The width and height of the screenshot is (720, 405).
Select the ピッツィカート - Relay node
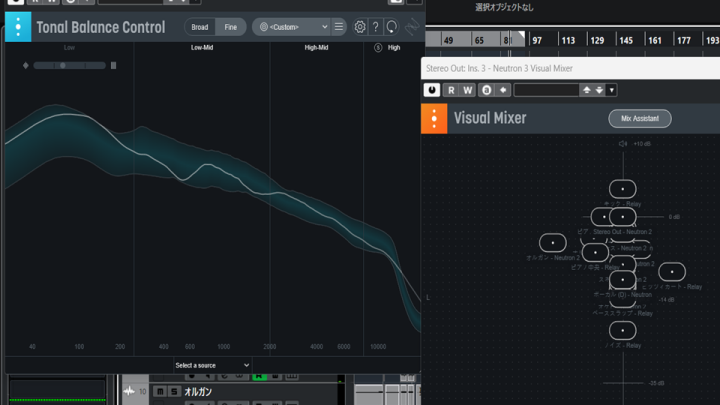(x=672, y=272)
